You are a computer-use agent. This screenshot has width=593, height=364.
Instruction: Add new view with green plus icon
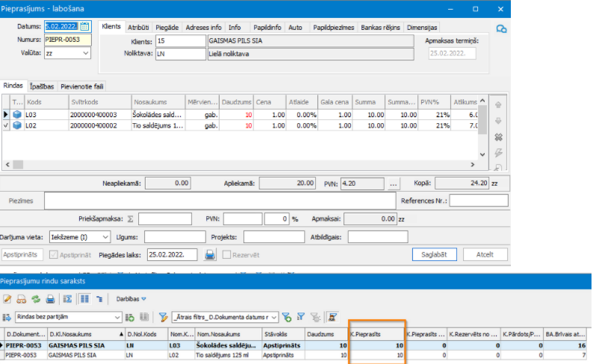click(x=130, y=318)
